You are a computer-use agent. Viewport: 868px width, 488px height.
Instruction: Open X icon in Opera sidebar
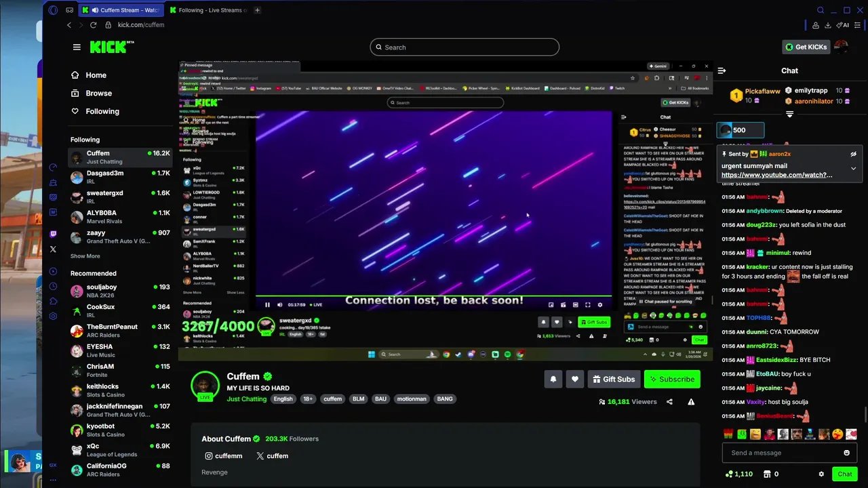[54, 249]
